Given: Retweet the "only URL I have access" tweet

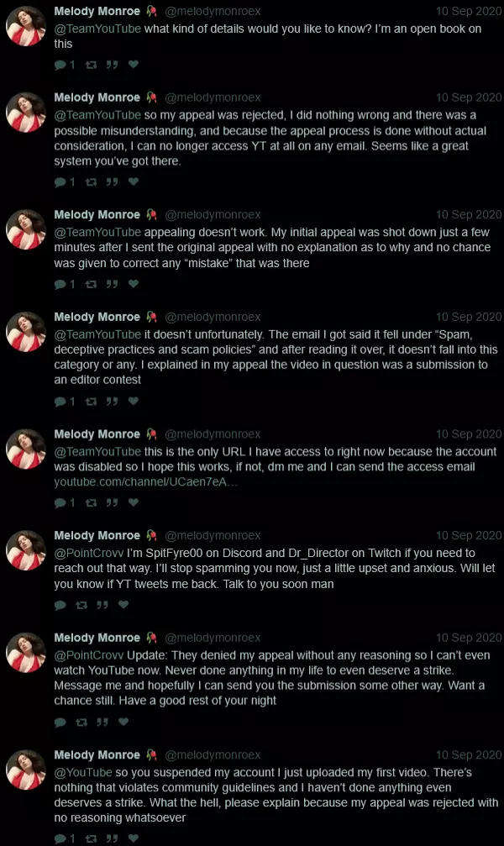Looking at the screenshot, I should (92, 503).
